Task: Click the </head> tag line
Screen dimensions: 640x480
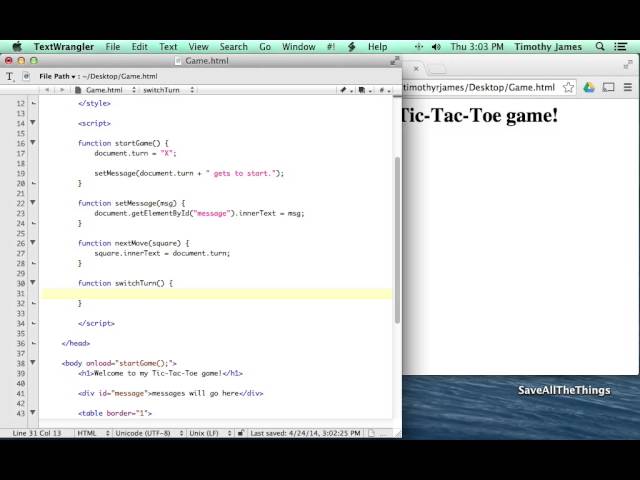Action: (76, 343)
